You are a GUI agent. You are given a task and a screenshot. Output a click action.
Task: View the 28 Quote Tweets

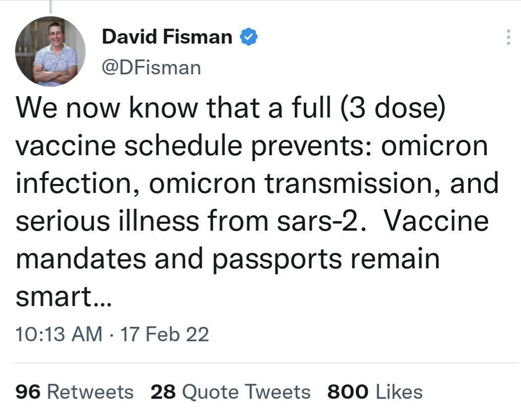tap(231, 391)
